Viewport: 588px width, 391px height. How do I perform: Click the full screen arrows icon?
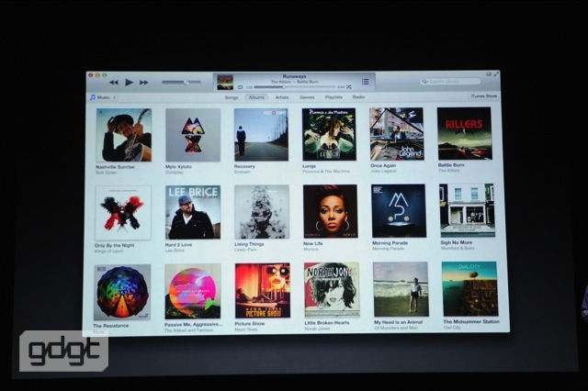coord(496,74)
